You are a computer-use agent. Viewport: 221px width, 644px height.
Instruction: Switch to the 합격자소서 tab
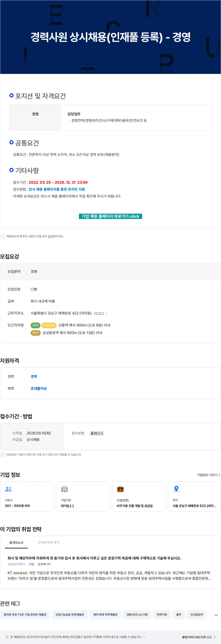click(16, 542)
